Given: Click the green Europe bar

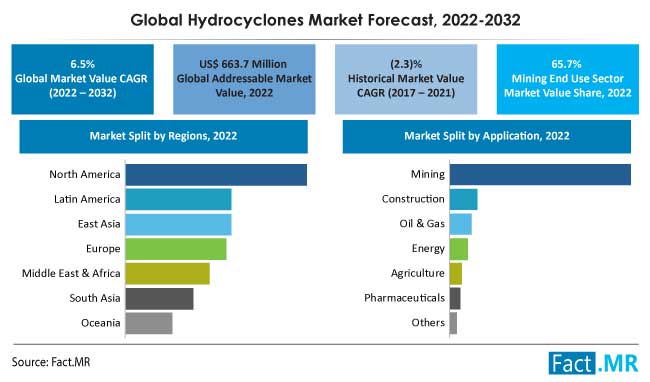Looking at the screenshot, I should pyautogui.click(x=176, y=249).
